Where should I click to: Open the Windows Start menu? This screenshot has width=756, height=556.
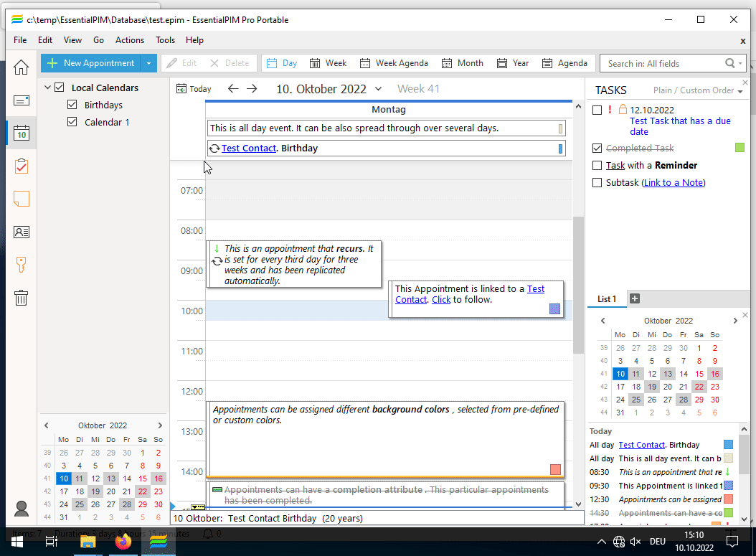pos(17,542)
